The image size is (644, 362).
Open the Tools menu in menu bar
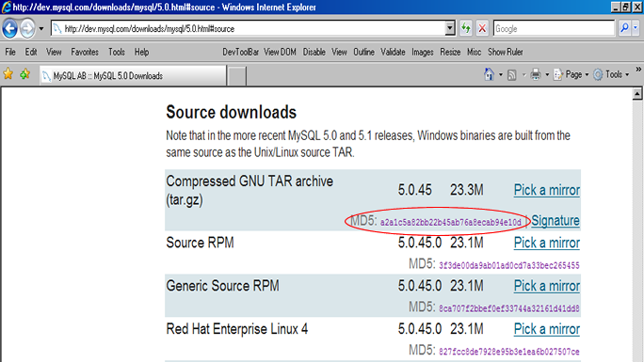tap(117, 52)
